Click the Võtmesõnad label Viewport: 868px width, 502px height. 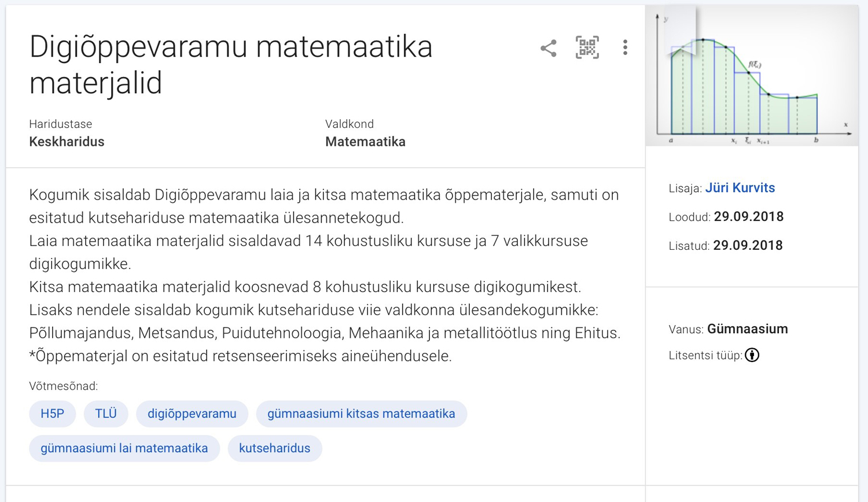click(63, 386)
